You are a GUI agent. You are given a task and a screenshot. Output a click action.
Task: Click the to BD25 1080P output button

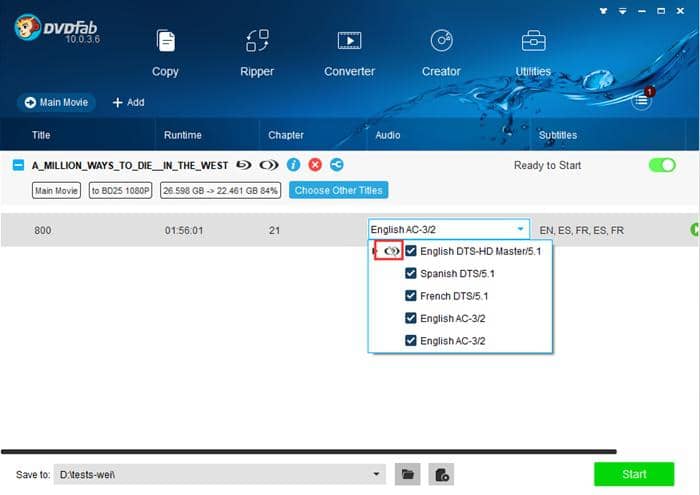tap(121, 191)
